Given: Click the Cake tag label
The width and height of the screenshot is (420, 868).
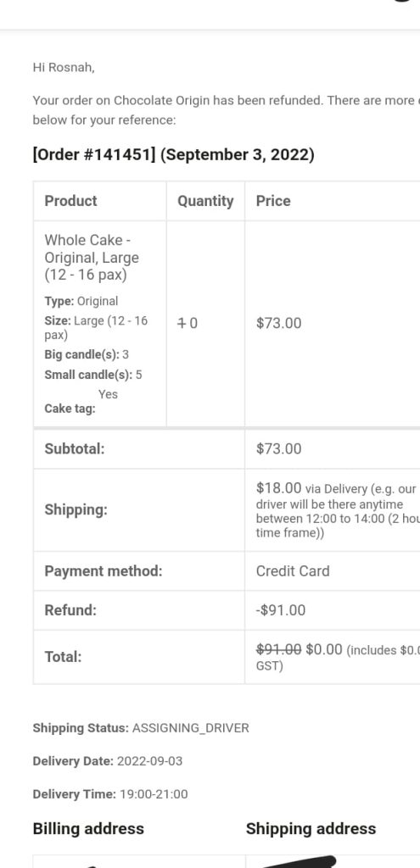Looking at the screenshot, I should pos(70,409).
